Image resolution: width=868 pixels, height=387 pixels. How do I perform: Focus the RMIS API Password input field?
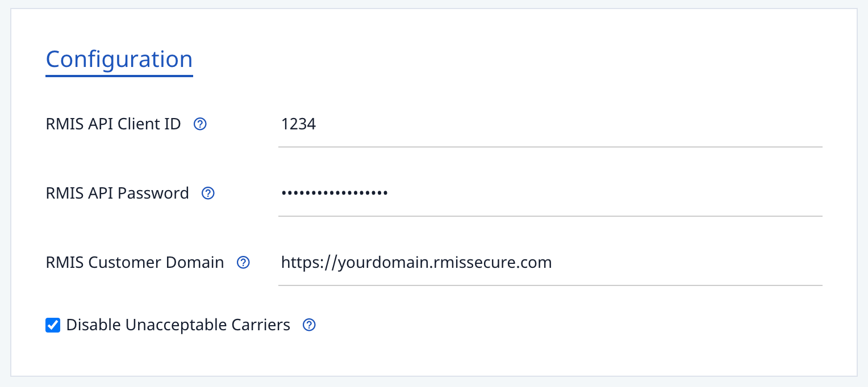click(x=550, y=194)
